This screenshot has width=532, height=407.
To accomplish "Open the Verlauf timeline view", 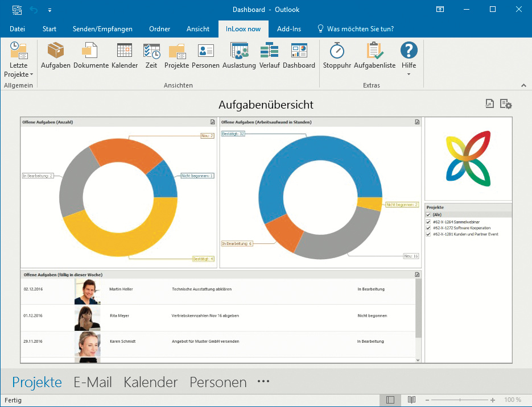I will [269, 56].
